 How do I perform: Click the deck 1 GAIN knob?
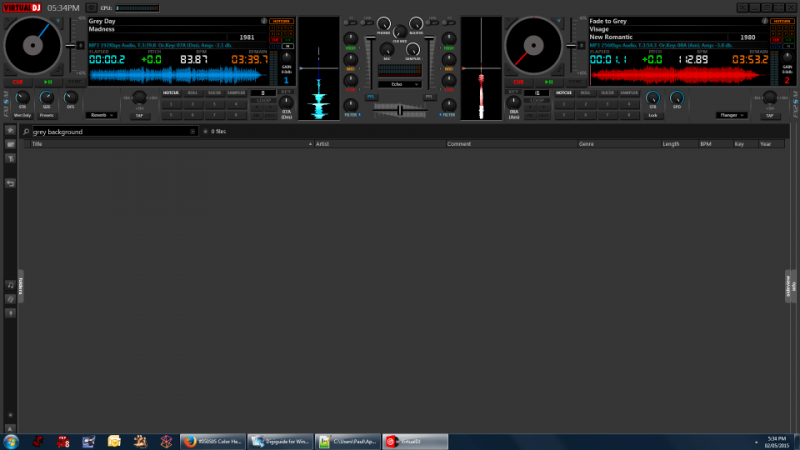point(286,58)
